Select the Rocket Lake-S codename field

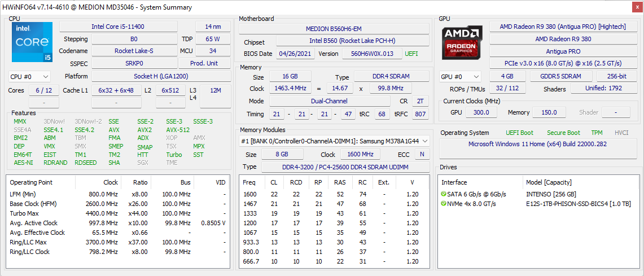click(x=134, y=51)
